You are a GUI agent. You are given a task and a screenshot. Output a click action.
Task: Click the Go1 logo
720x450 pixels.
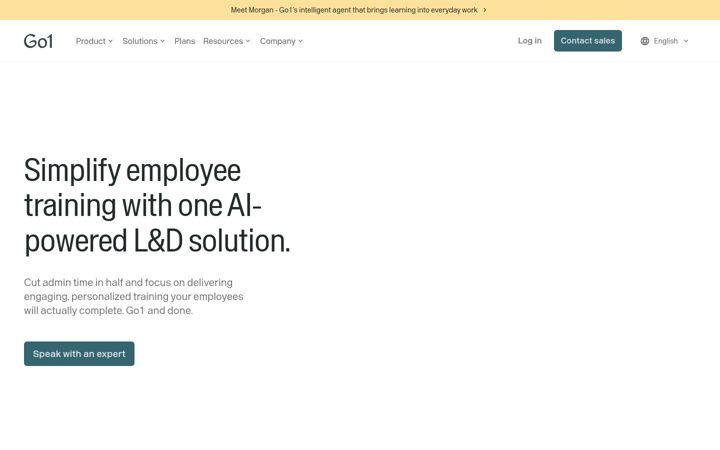[x=39, y=41]
